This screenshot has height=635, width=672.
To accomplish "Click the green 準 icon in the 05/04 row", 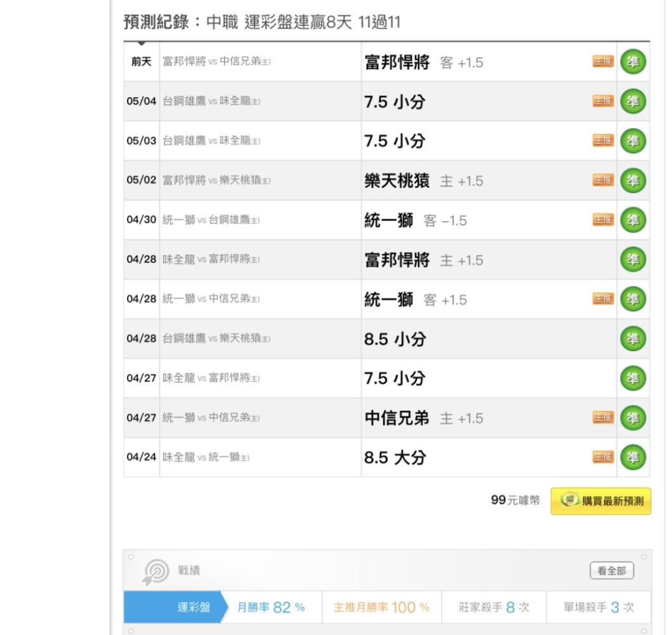I will [633, 101].
